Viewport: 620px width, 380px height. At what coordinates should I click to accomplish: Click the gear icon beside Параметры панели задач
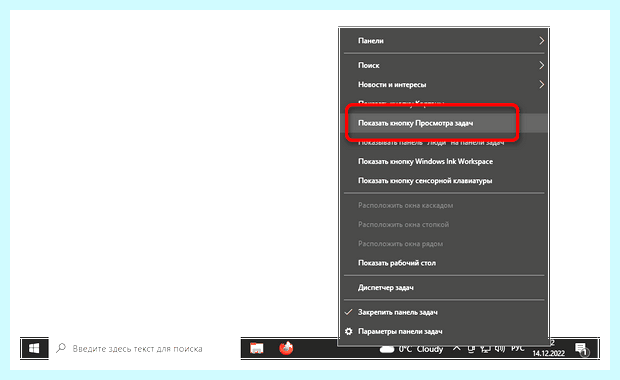(x=348, y=331)
